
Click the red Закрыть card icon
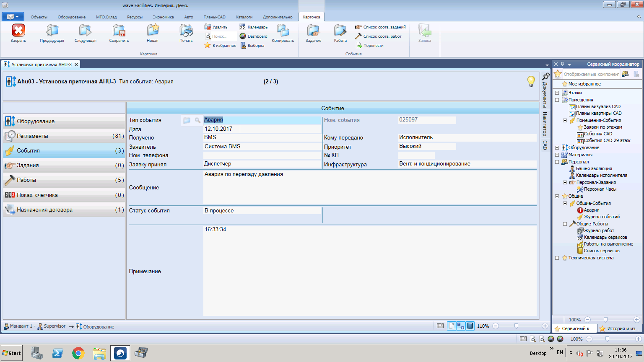click(x=18, y=31)
